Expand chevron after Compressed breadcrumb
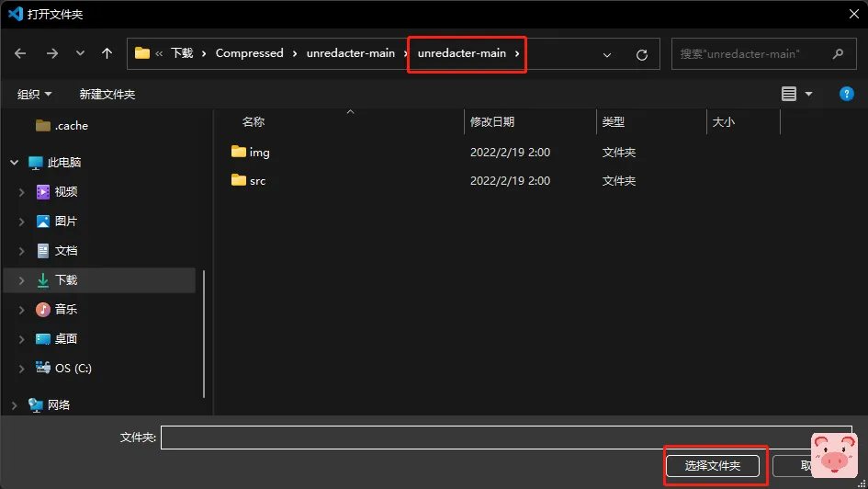 click(x=295, y=53)
